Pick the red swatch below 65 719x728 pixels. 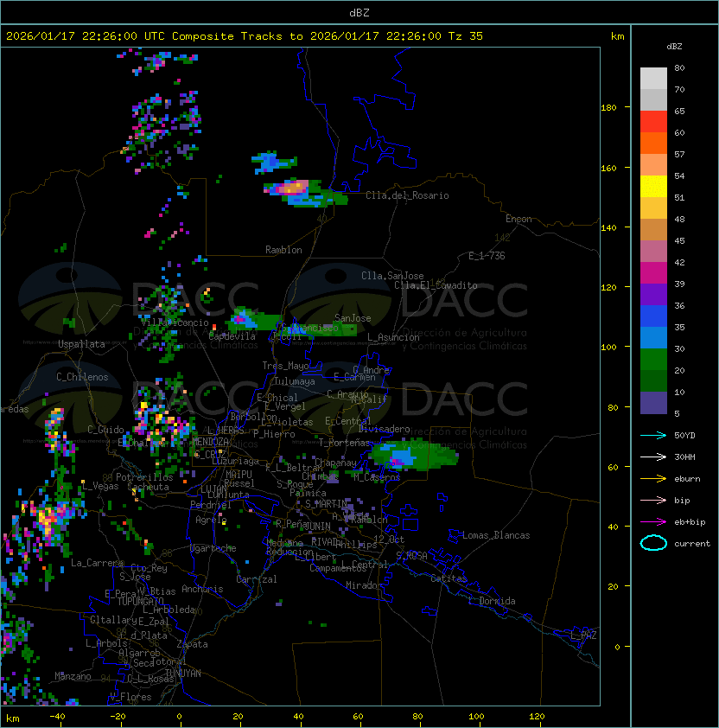(x=653, y=122)
